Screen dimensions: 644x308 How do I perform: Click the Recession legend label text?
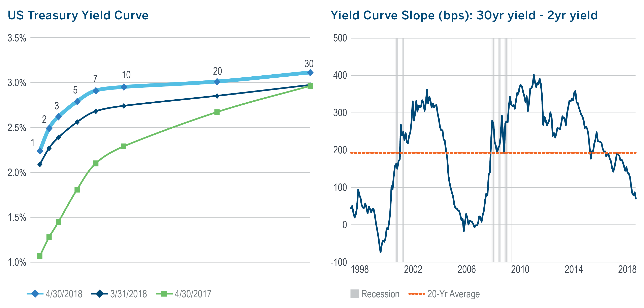(380, 294)
